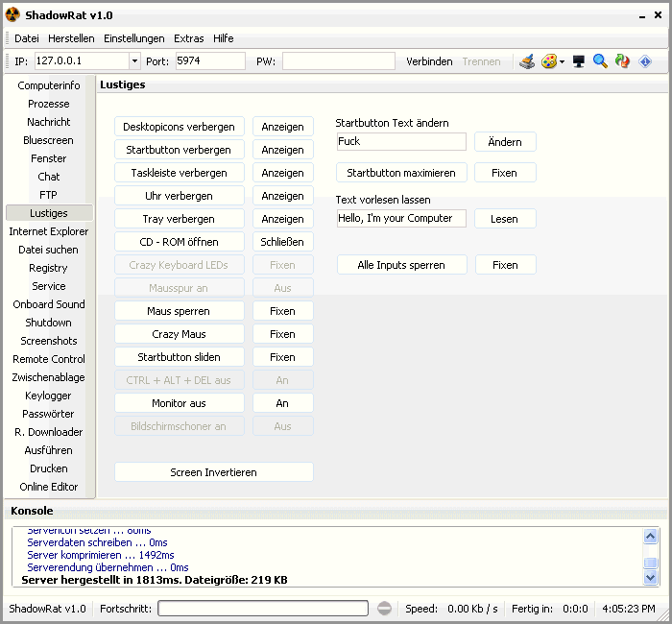Image resolution: width=672 pixels, height=624 pixels.
Task: Click the paint brush server builder icon
Action: point(527,61)
